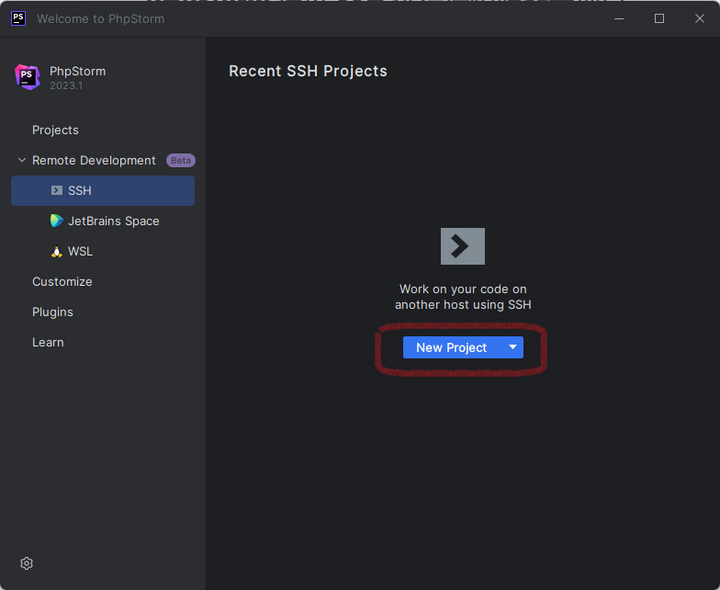Maximize the Welcome to PhpStorm window
720x590 pixels.
pos(659,18)
